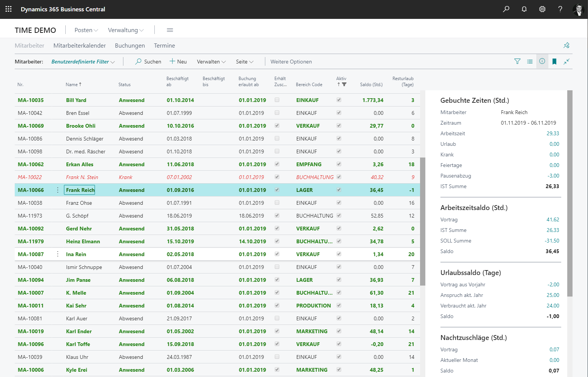Click Resturlaub (Tage) column header

pyautogui.click(x=403, y=82)
